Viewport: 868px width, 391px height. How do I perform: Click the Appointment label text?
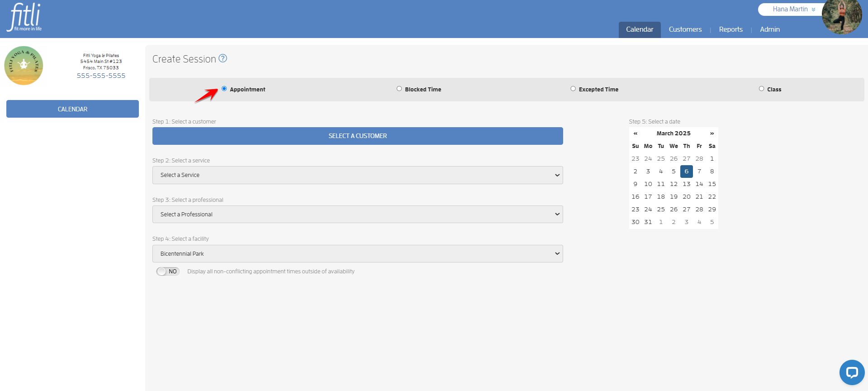247,90
